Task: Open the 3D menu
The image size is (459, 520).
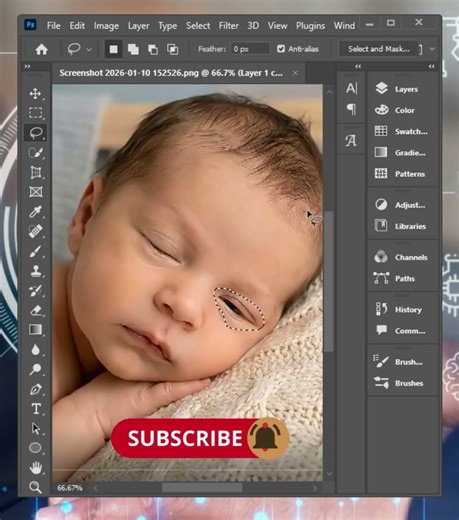Action: pyautogui.click(x=253, y=26)
